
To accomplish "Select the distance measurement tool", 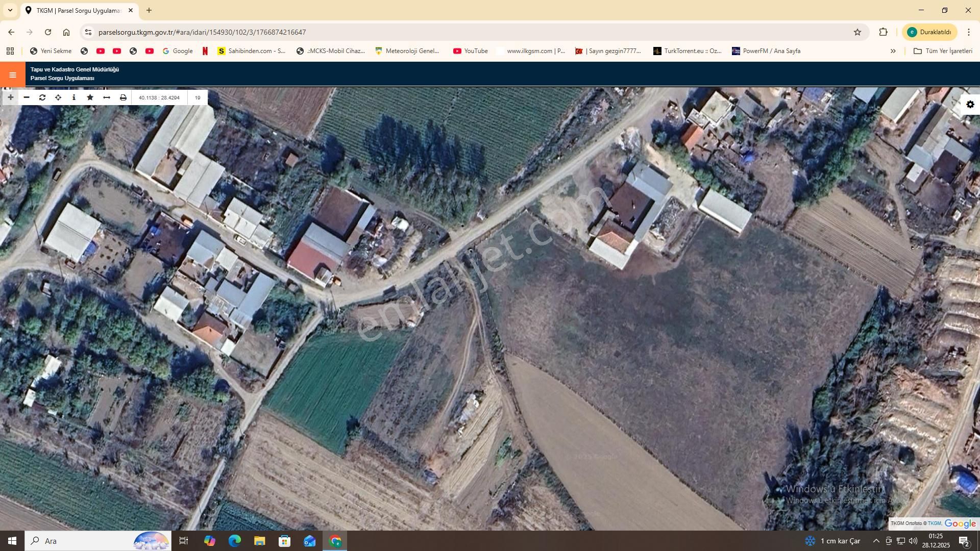I will 106,97.
